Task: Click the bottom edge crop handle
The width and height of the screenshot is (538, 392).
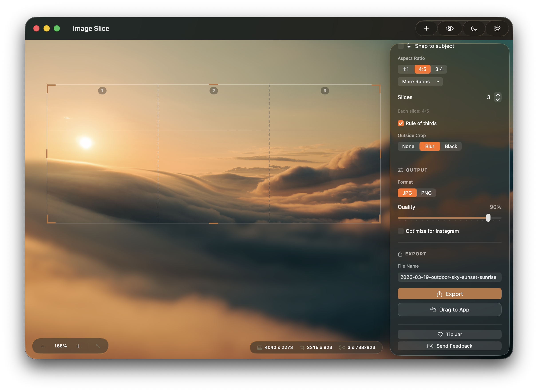Action: click(214, 223)
